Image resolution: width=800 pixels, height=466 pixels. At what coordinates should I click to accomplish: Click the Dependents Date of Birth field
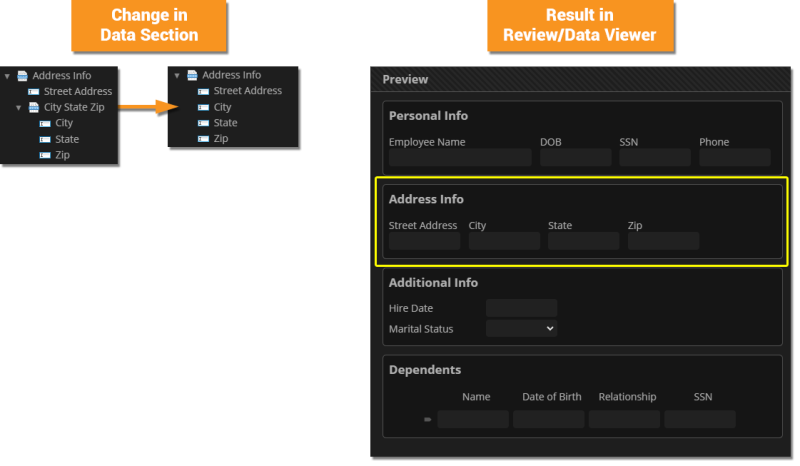point(548,420)
